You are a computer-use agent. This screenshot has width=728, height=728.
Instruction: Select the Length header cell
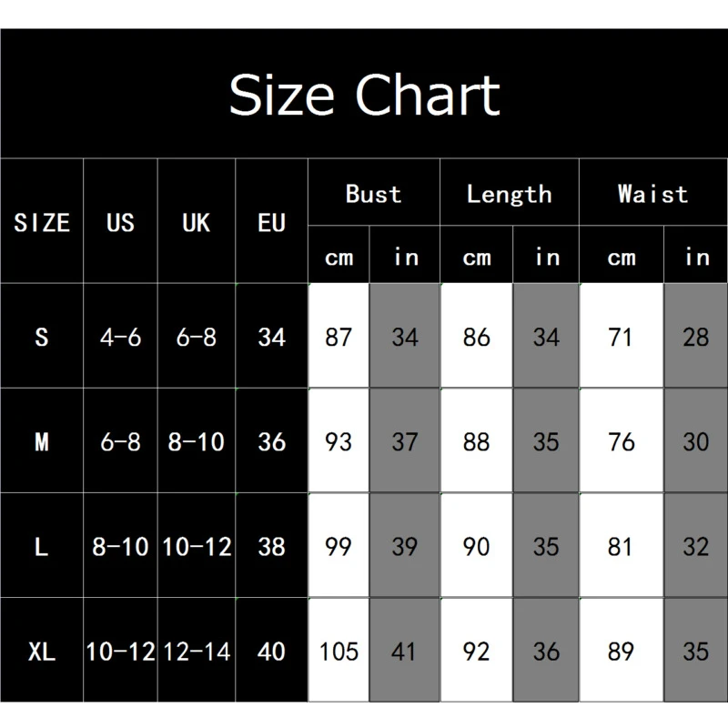click(x=509, y=193)
